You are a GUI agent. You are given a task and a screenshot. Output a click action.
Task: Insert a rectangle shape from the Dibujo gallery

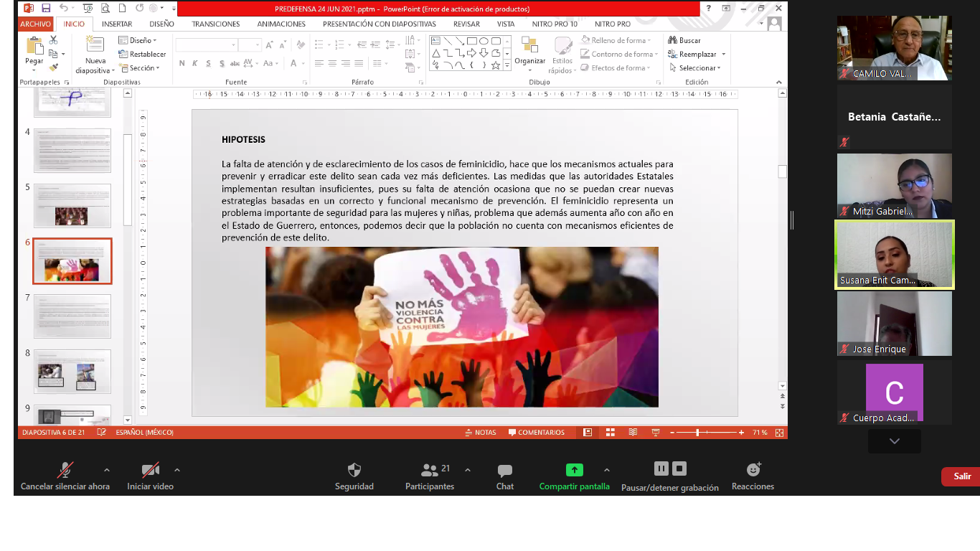[472, 40]
